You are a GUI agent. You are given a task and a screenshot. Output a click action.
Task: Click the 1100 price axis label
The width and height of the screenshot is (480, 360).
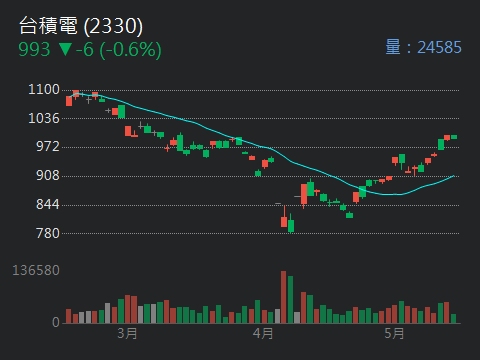tap(44, 90)
